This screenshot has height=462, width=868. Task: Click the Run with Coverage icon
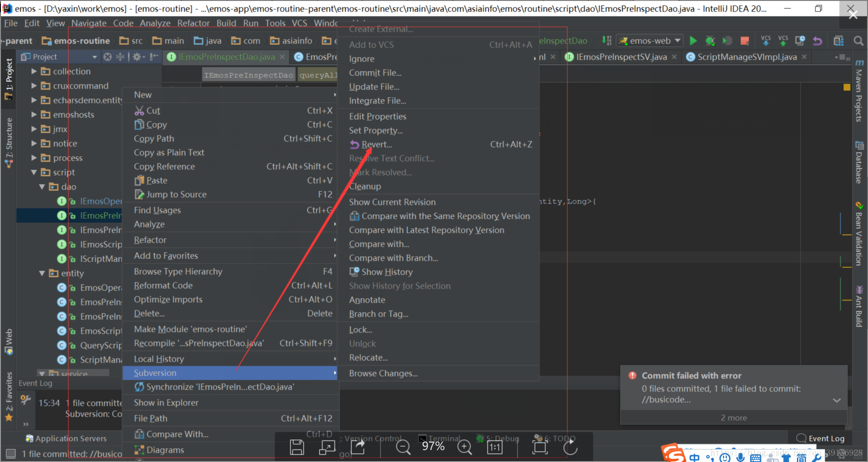[x=727, y=41]
